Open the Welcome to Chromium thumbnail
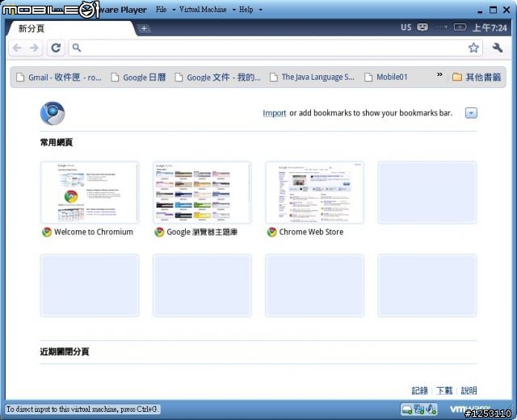The width and height of the screenshot is (517, 420). click(x=90, y=192)
